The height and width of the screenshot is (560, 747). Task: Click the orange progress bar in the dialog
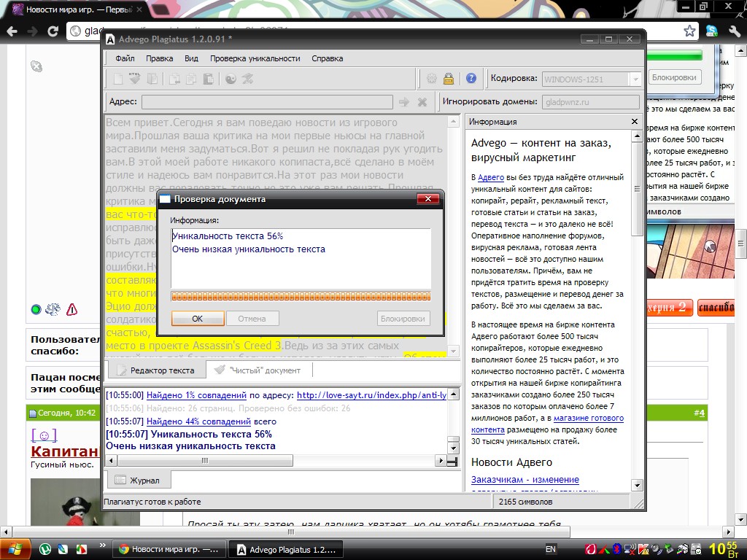pos(301,296)
